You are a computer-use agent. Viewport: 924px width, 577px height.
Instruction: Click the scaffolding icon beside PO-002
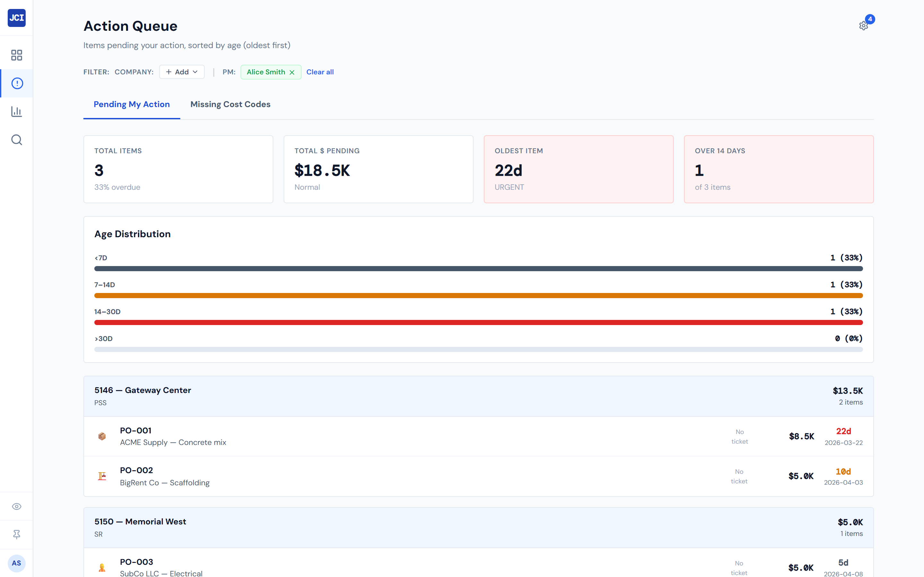pos(102,476)
